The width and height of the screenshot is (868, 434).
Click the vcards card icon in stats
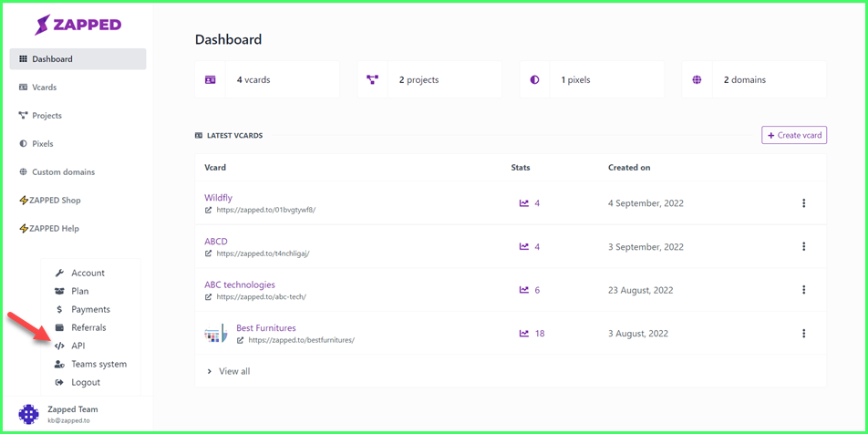pyautogui.click(x=210, y=79)
